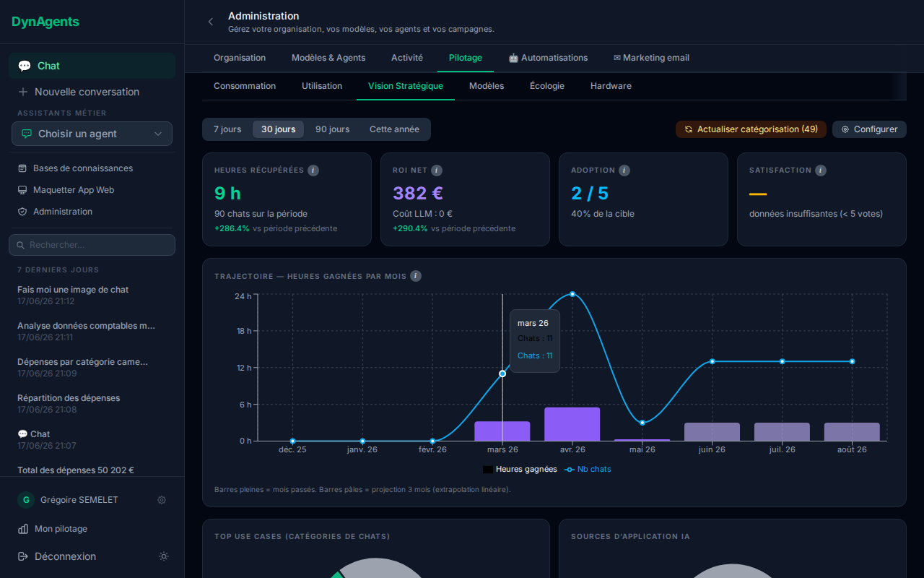Select the 7 jours period
Screen dimensions: 924x578
coord(227,129)
